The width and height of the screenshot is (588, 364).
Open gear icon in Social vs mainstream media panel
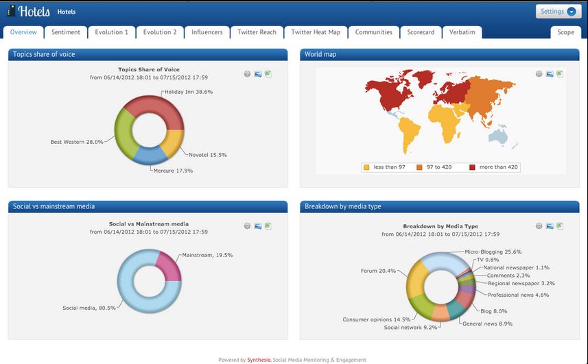tap(248, 226)
